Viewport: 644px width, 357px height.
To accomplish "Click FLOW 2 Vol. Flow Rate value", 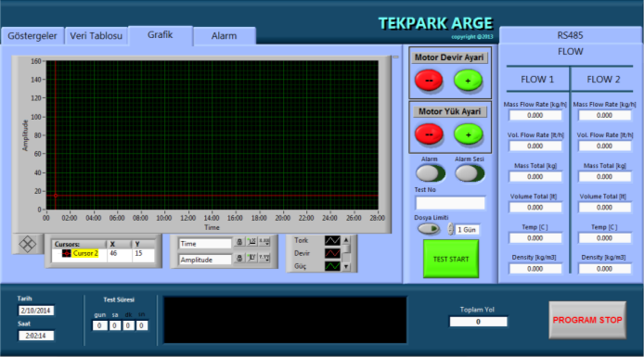I will (x=605, y=147).
